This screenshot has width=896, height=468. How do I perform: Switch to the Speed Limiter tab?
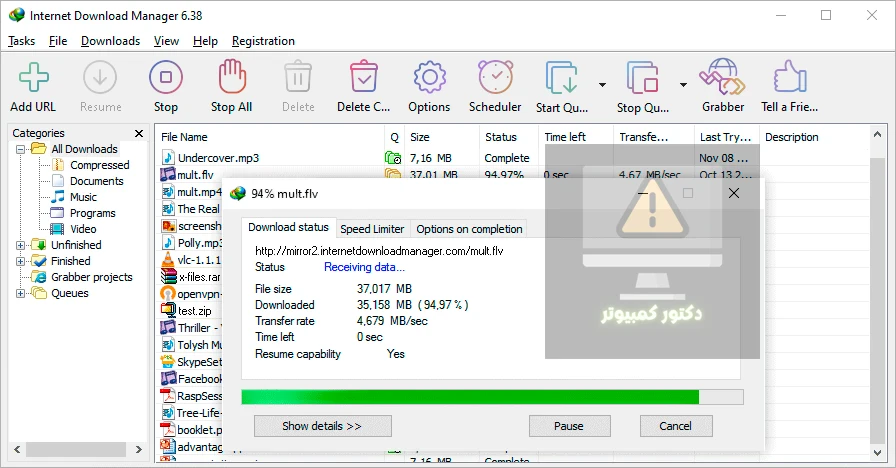click(372, 229)
